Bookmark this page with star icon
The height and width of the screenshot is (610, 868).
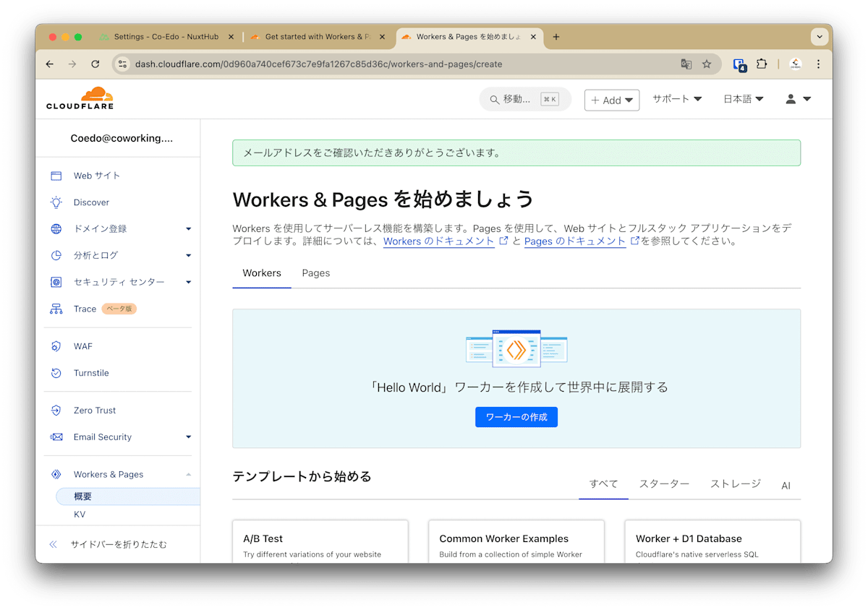[707, 64]
